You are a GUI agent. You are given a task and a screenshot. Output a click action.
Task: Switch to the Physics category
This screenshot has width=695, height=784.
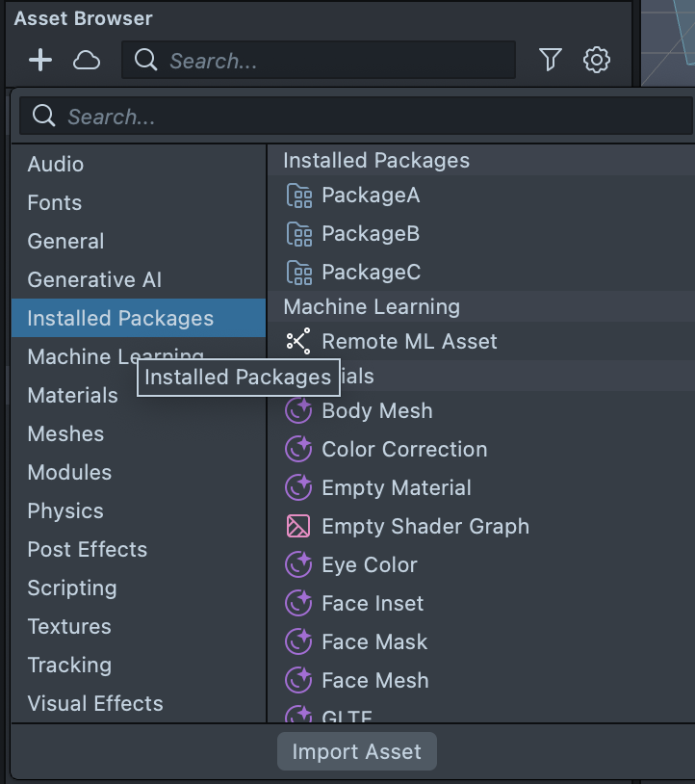[x=65, y=510]
